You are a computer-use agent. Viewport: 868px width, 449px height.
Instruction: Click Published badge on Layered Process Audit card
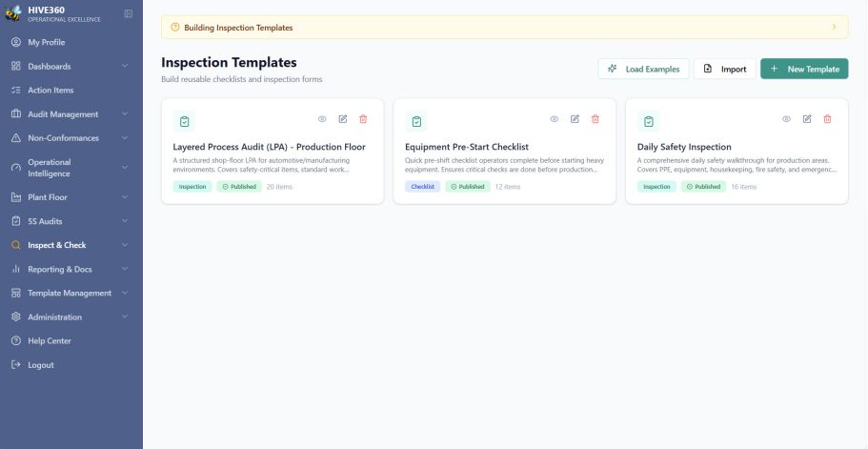coord(239,187)
